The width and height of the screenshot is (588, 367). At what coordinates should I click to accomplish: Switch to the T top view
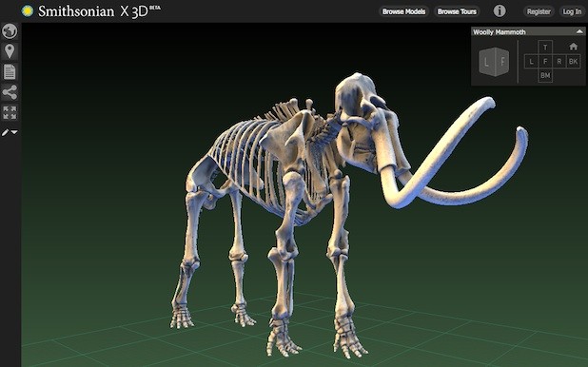point(545,48)
